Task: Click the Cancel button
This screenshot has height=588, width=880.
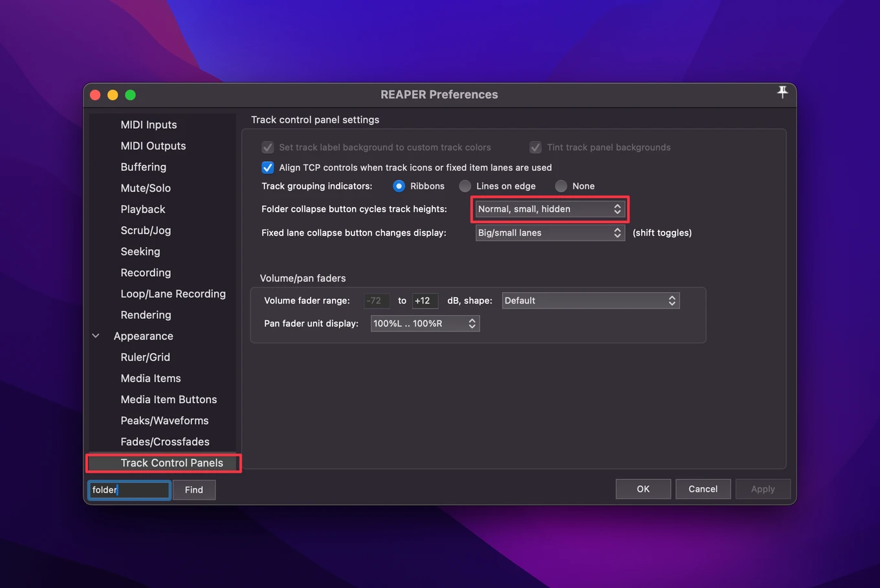Action: pos(703,489)
